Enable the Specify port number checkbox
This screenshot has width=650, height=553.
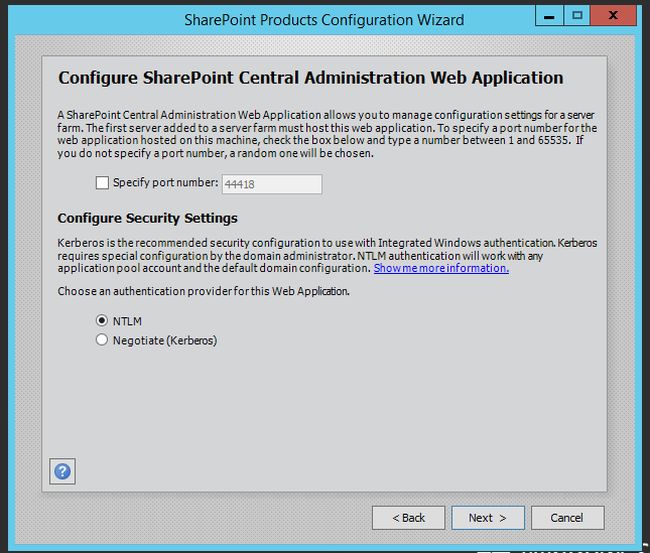pos(102,183)
